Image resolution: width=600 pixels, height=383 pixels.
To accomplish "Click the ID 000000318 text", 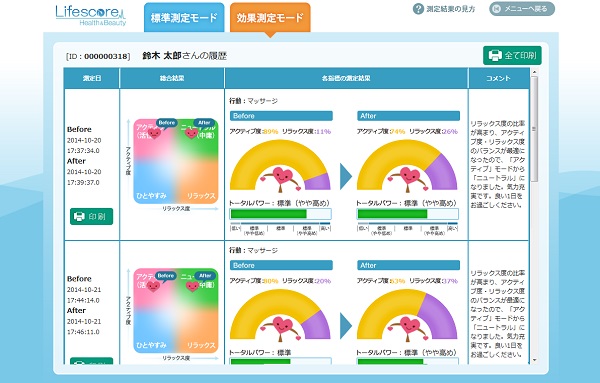I will pos(98,56).
